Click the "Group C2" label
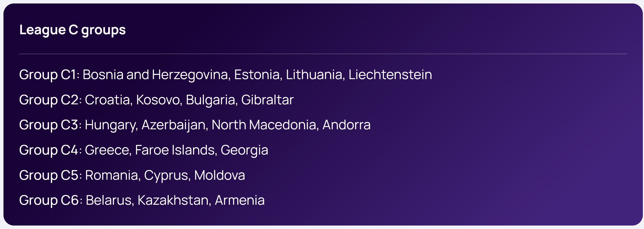Screen dimensions: 644x229 pyautogui.click(x=49, y=100)
